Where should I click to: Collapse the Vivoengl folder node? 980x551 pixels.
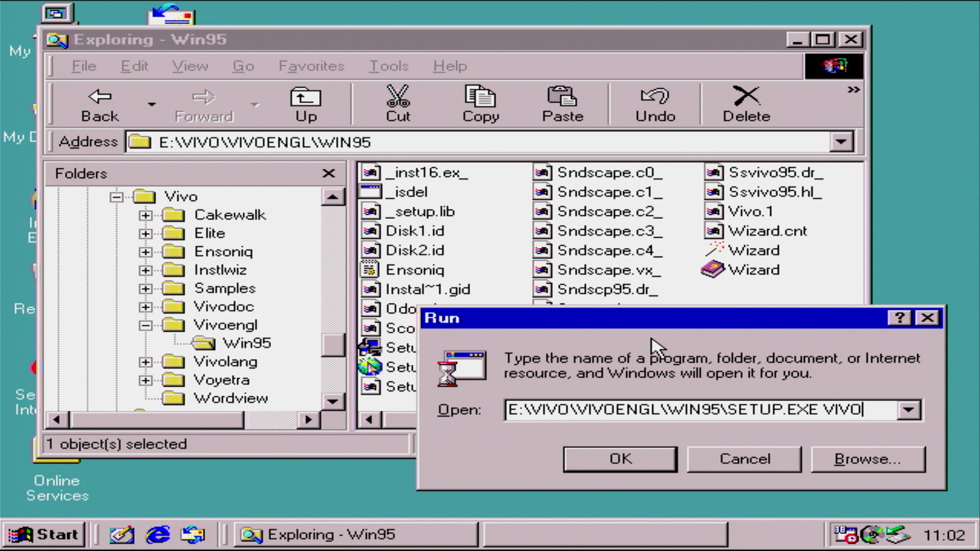coord(145,325)
